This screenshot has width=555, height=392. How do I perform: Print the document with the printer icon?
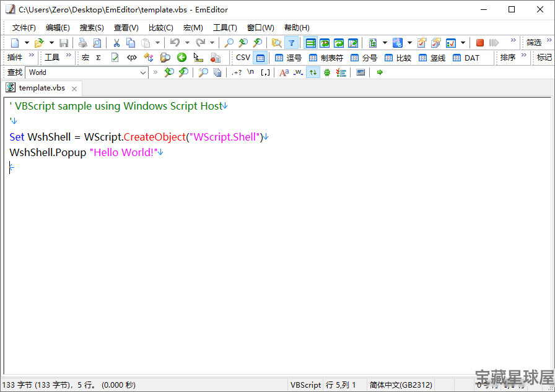point(83,43)
